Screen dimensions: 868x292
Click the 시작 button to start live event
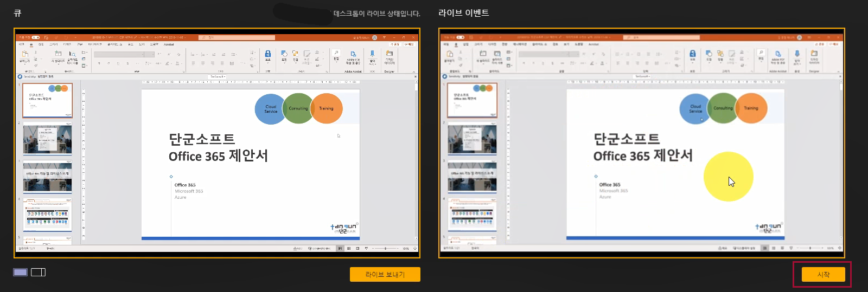click(x=824, y=275)
